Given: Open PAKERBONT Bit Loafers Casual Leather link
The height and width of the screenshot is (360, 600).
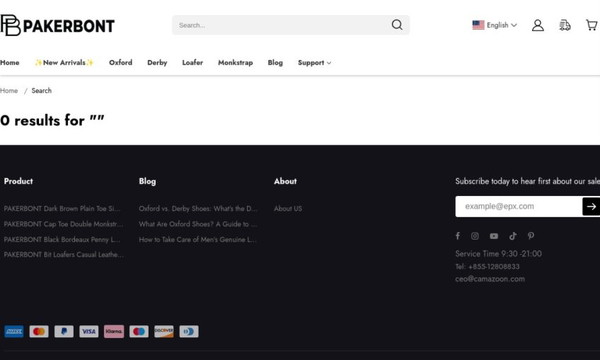Looking at the screenshot, I should coord(64,254).
